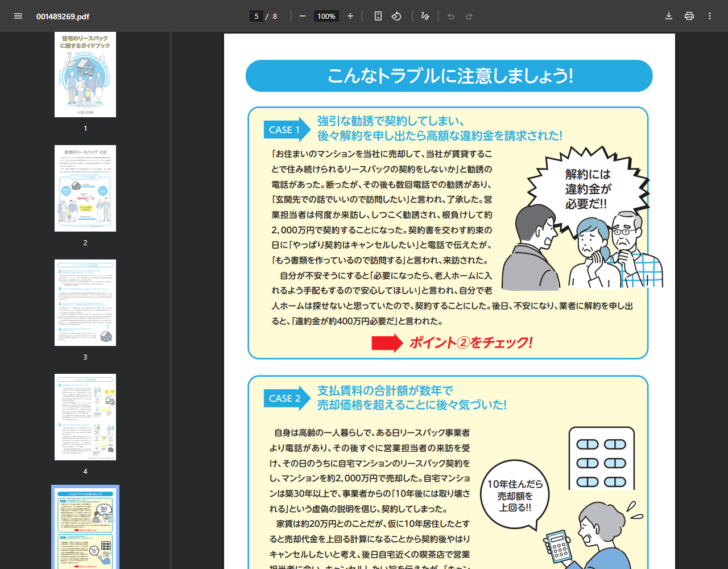Click the page number input field

click(x=256, y=16)
